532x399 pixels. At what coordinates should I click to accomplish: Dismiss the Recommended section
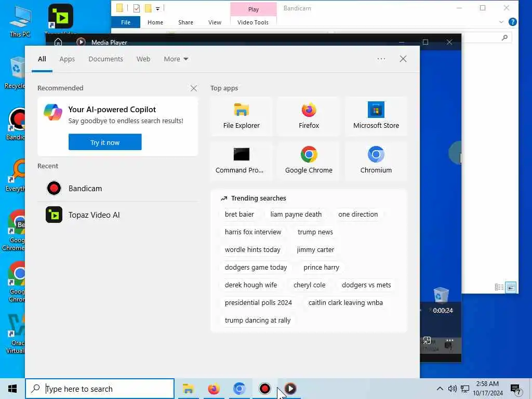[193, 88]
